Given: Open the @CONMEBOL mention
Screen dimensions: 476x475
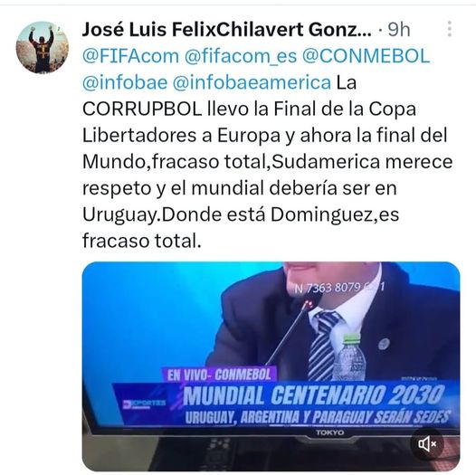Looking at the screenshot, I should coord(367,56).
